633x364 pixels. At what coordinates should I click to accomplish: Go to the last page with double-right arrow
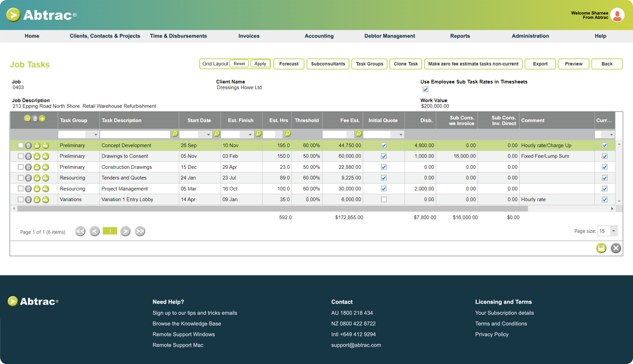pos(140,231)
